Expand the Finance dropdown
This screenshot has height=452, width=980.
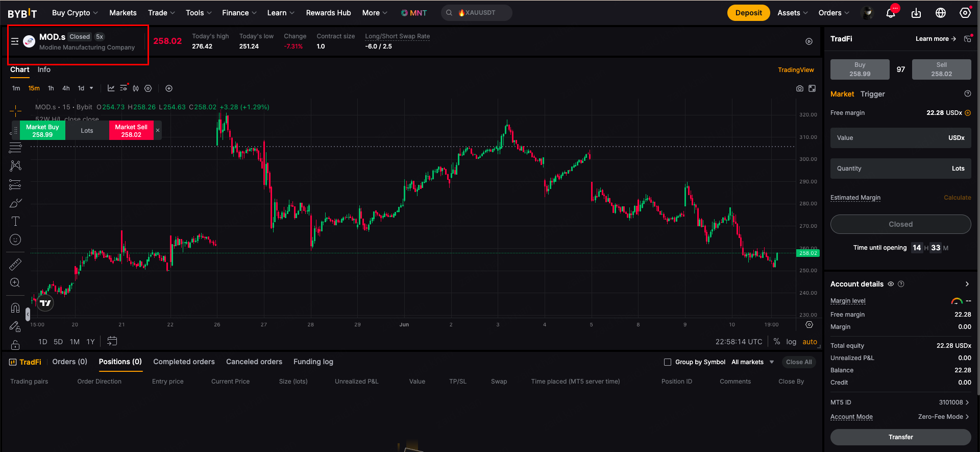pos(239,13)
